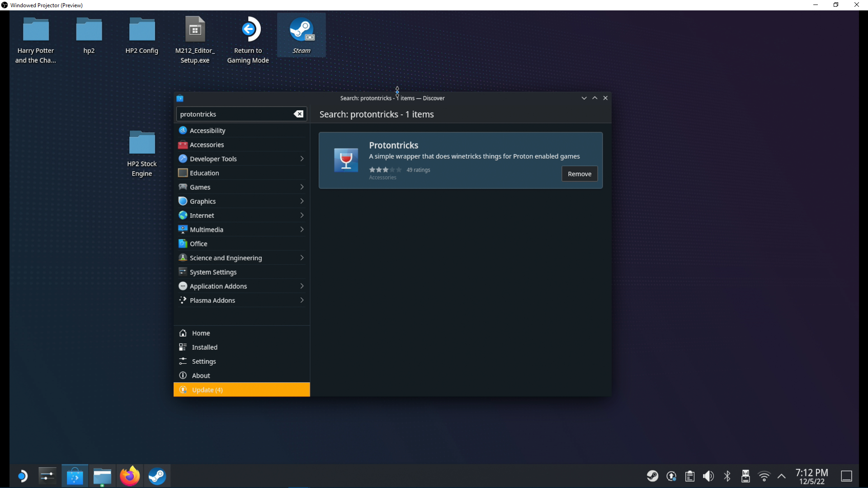Image resolution: width=868 pixels, height=488 pixels.
Task: Select the Accessibility category
Action: pos(241,131)
